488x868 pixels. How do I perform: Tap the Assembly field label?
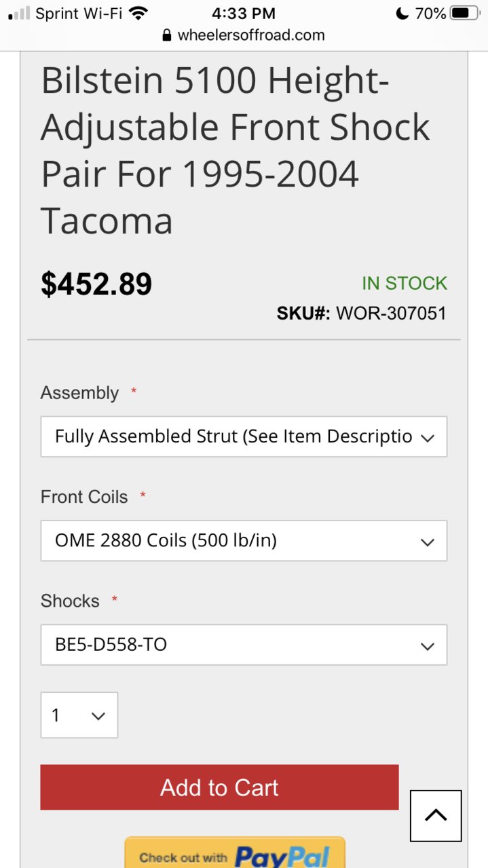click(x=79, y=393)
